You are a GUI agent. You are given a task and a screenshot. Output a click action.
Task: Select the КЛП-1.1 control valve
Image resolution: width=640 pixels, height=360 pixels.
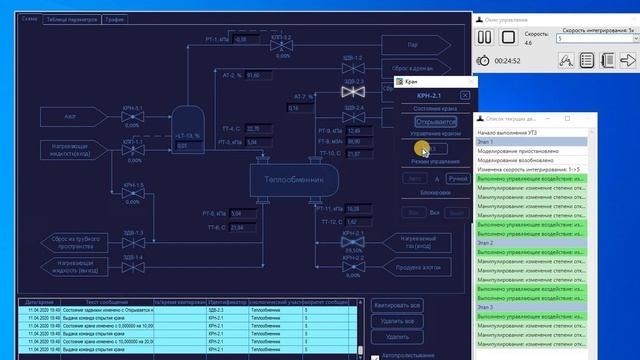[x=133, y=150]
